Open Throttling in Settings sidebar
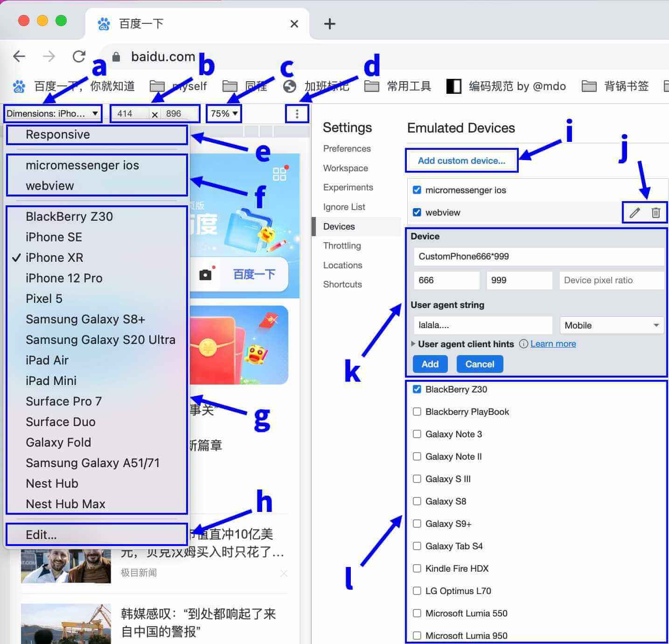Screen dimensions: 669x644 tap(342, 245)
